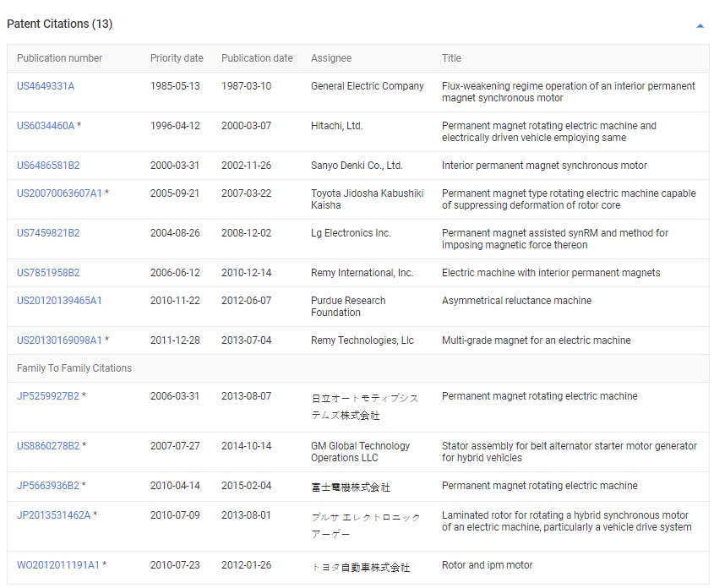Viewport: 714px width, 588px height.
Task: Open patent link US7851958B2
Action: point(48,273)
